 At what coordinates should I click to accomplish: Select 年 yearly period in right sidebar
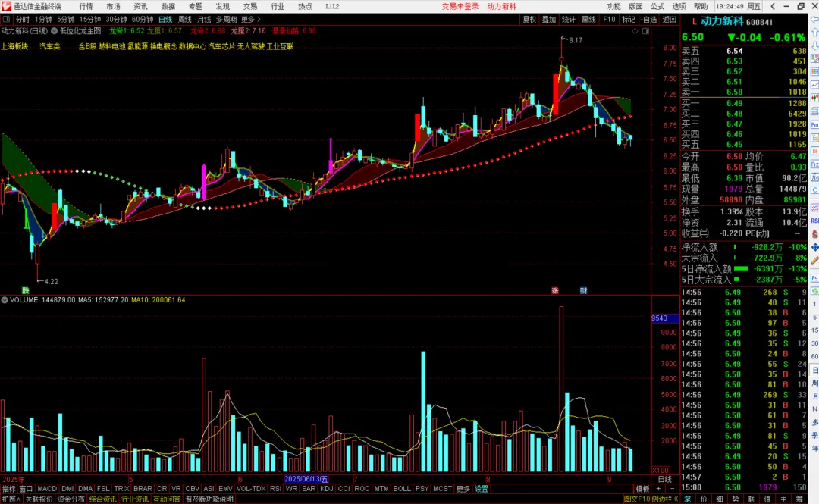pos(814,448)
